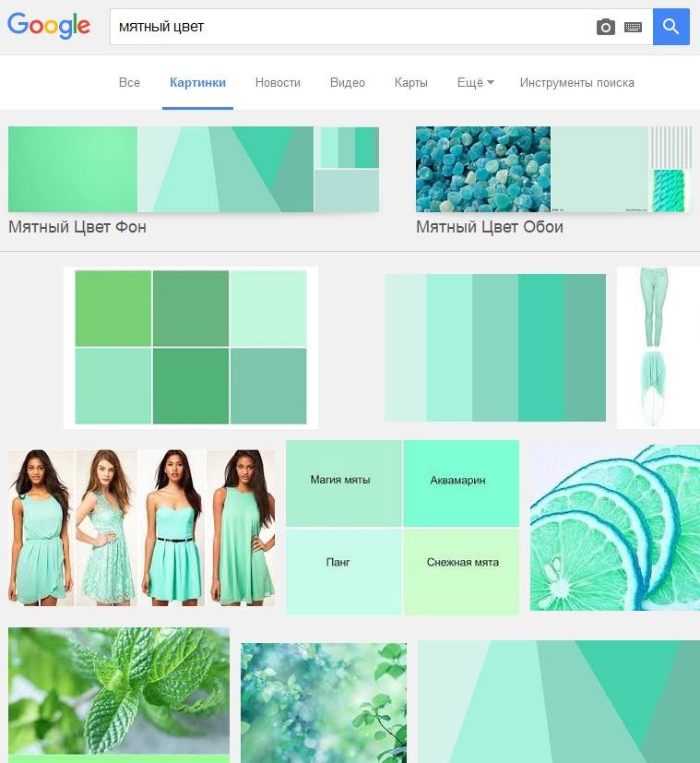
Task: Open Инструменты поиска options
Action: coord(576,82)
